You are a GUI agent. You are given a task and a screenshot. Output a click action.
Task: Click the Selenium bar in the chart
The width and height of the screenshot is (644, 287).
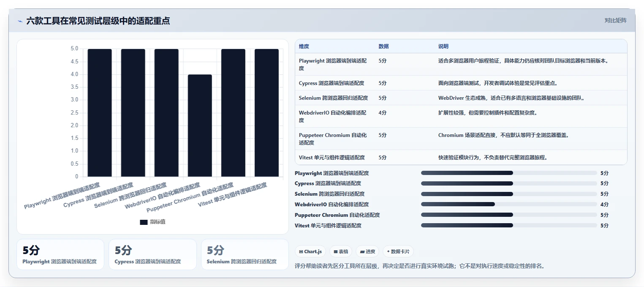(166, 113)
